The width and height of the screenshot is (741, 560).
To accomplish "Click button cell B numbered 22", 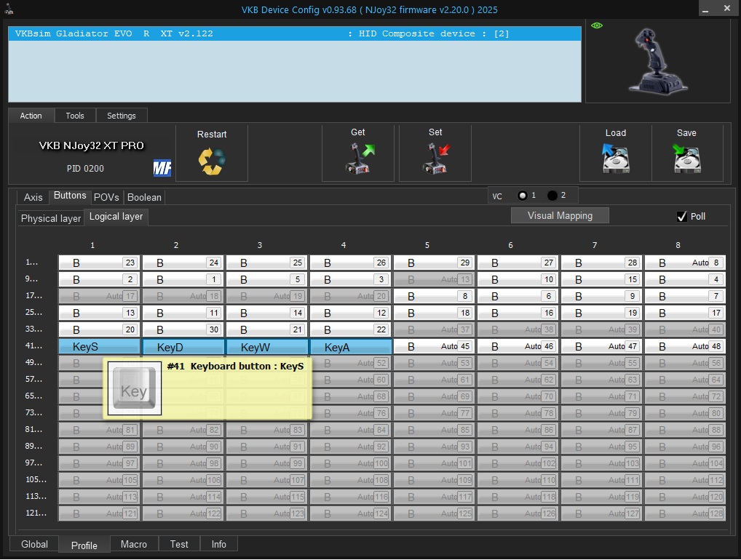I will click(351, 329).
